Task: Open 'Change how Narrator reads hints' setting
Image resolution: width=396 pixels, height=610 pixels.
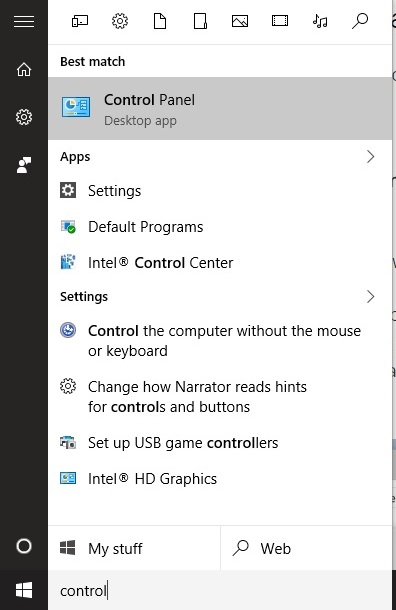Action: [x=220, y=397]
